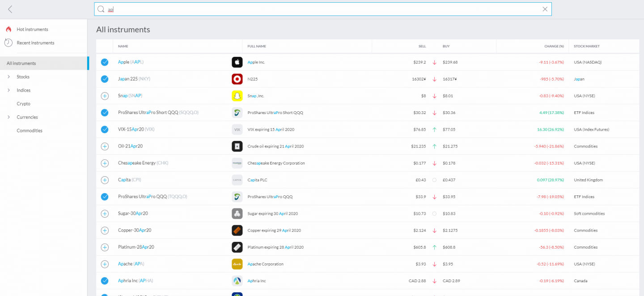This screenshot has height=296, width=644.
Task: Open the Snap (SNAP) instrument link
Action: 130,96
